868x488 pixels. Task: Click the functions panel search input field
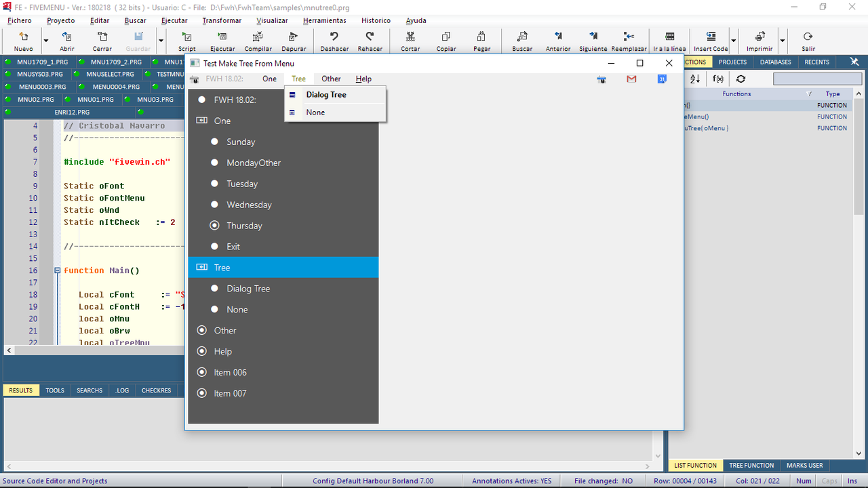817,79
